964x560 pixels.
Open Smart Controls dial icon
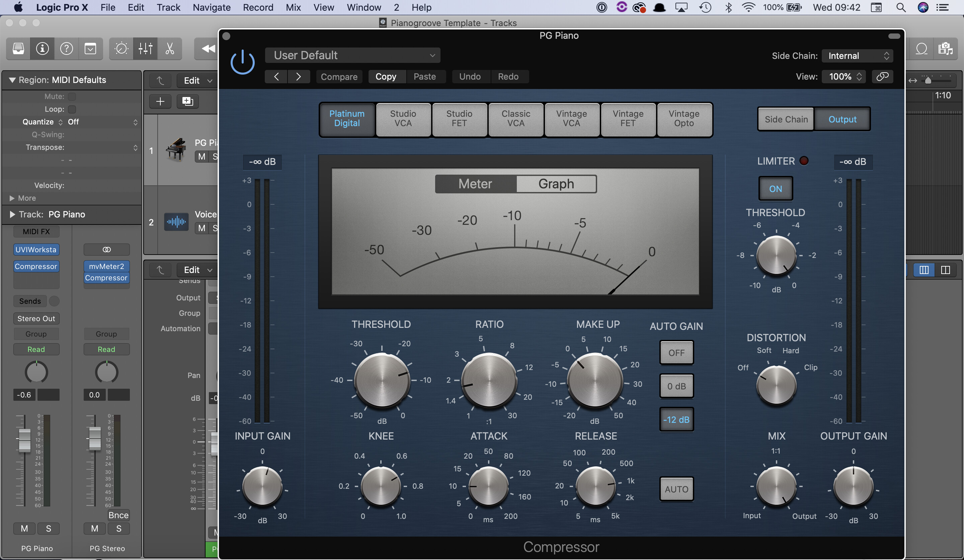tap(121, 49)
